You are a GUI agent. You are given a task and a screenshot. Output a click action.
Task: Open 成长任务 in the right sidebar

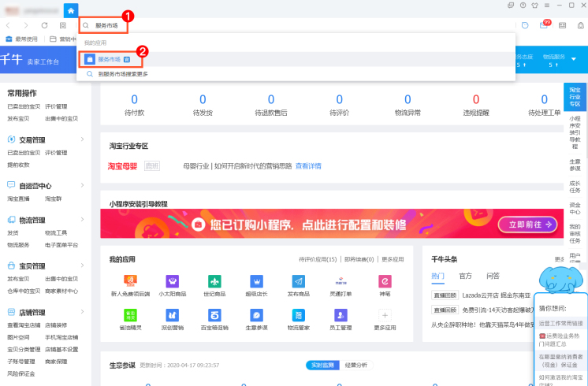click(x=575, y=187)
